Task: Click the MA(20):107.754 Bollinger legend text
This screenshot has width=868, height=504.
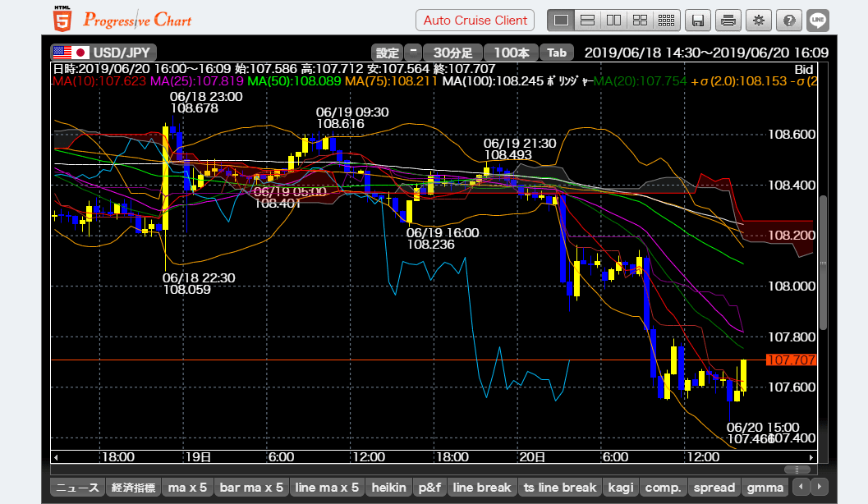Action: (640, 81)
